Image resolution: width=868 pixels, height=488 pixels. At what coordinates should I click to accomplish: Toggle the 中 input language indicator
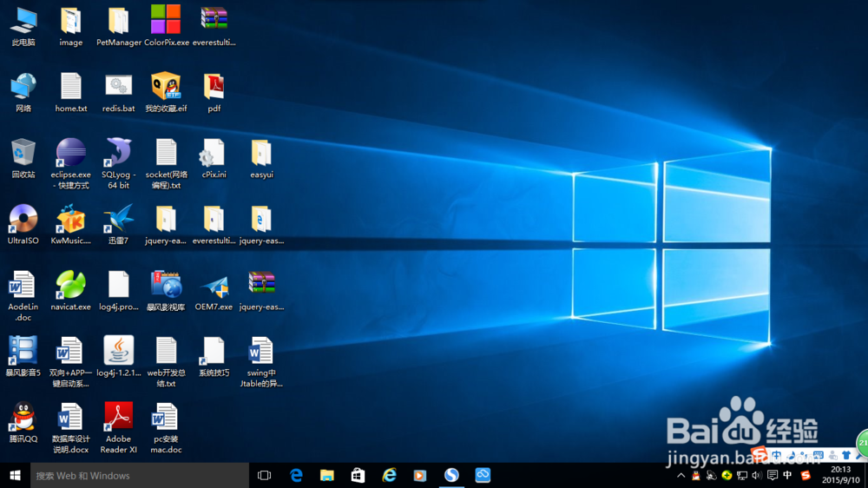787,475
